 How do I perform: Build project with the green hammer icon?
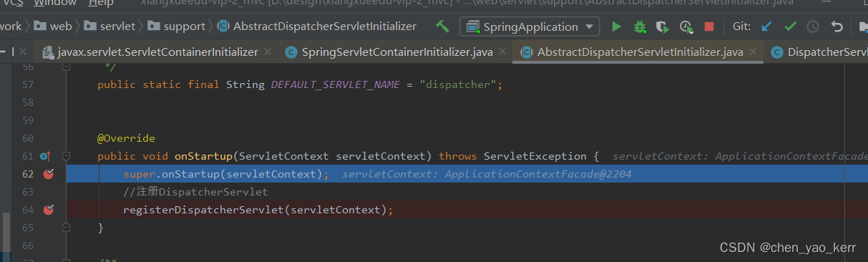pos(443,26)
